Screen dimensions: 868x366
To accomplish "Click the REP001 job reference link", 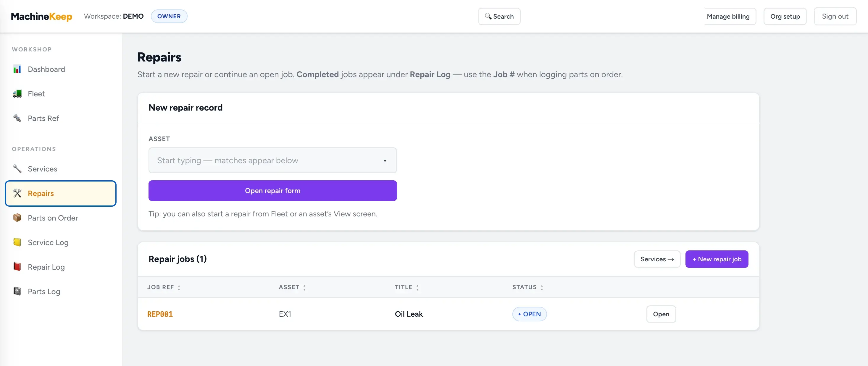I will coord(160,314).
